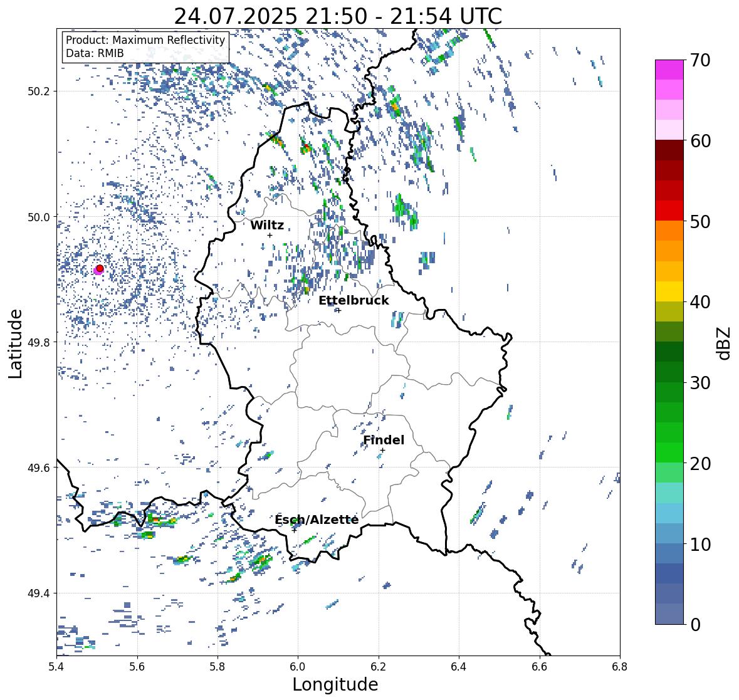Viewport: 739px width, 700px height.
Task: Click the 40 value on the colorbar
Action: 700,302
